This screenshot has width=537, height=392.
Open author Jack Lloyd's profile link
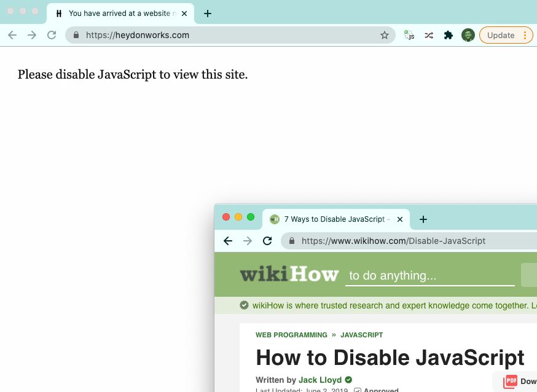coord(320,380)
